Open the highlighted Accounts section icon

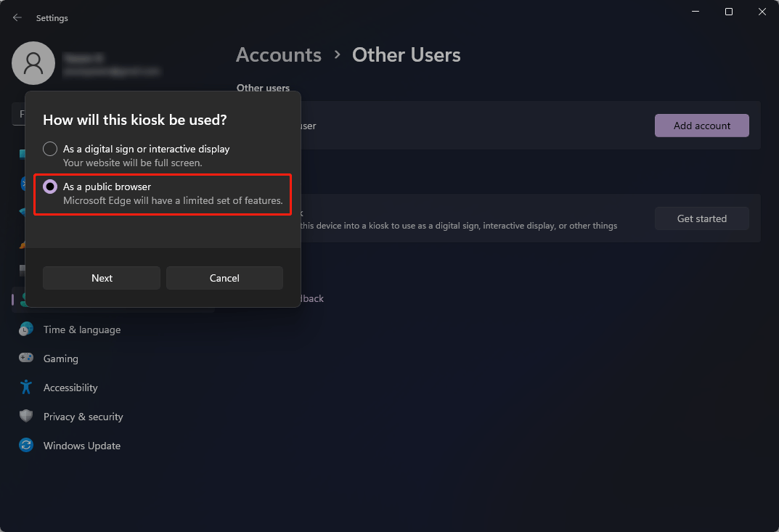(x=25, y=300)
